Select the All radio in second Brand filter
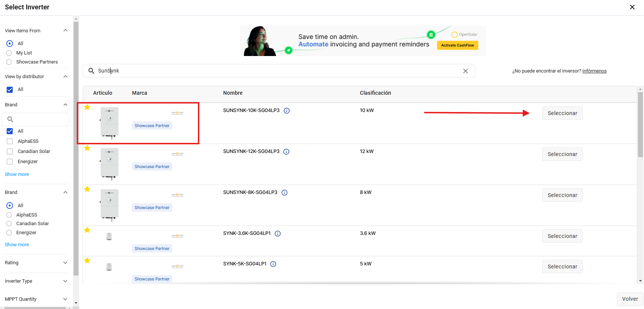The image size is (644, 309). coord(10,206)
